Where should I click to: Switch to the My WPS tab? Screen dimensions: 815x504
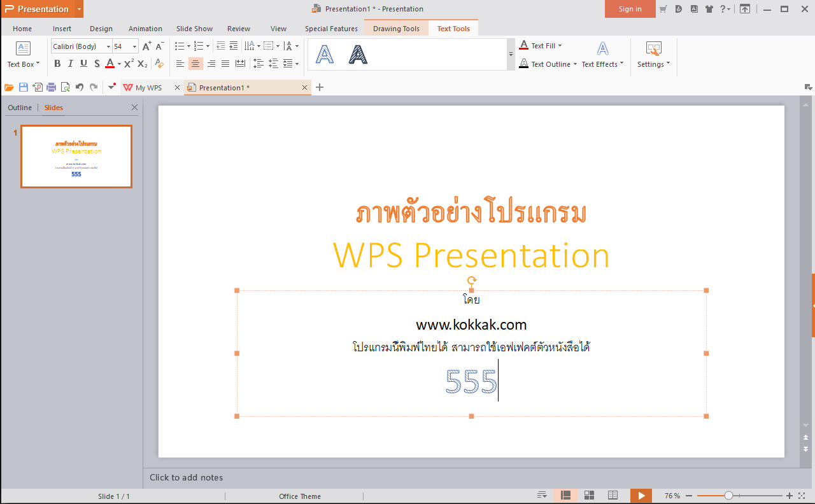click(x=148, y=88)
